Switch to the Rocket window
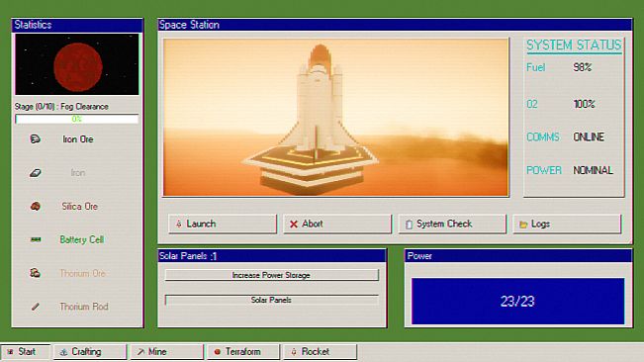The width and height of the screenshot is (644, 362). click(320, 352)
